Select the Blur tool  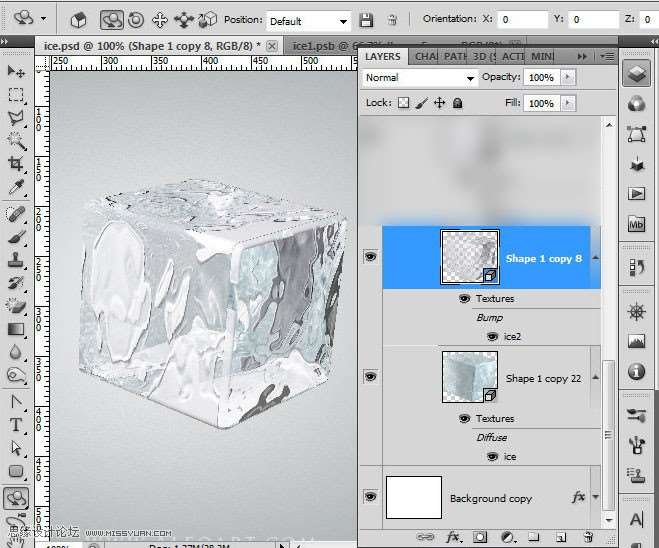pos(16,352)
